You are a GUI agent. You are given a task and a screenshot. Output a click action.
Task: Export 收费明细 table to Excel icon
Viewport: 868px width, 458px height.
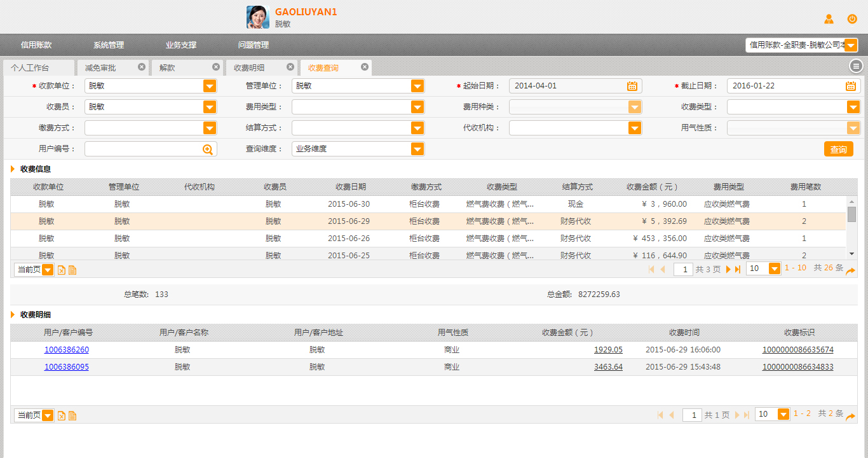point(62,415)
